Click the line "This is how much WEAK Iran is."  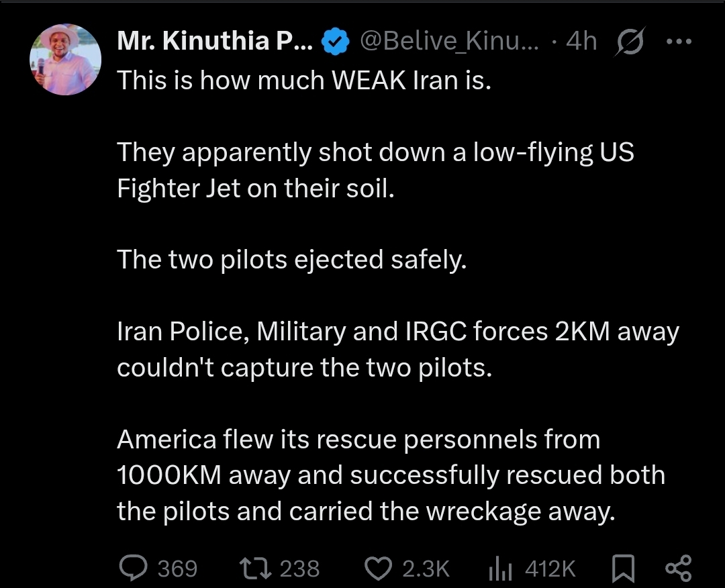(305, 81)
